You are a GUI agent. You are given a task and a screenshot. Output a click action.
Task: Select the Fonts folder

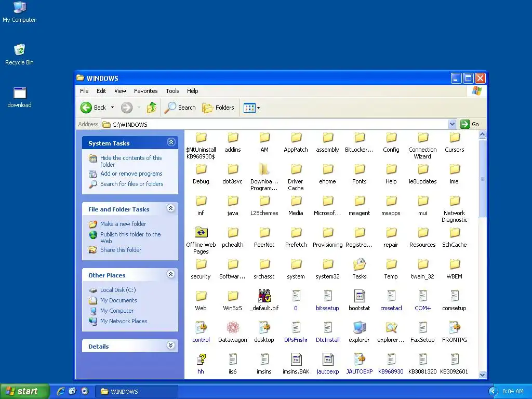[x=360, y=174]
